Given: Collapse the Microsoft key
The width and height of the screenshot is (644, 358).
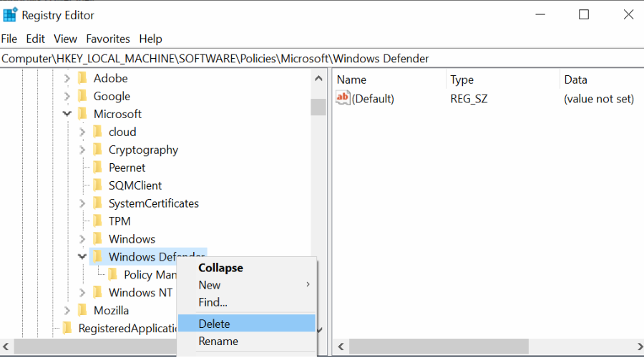Looking at the screenshot, I should pyautogui.click(x=67, y=113).
